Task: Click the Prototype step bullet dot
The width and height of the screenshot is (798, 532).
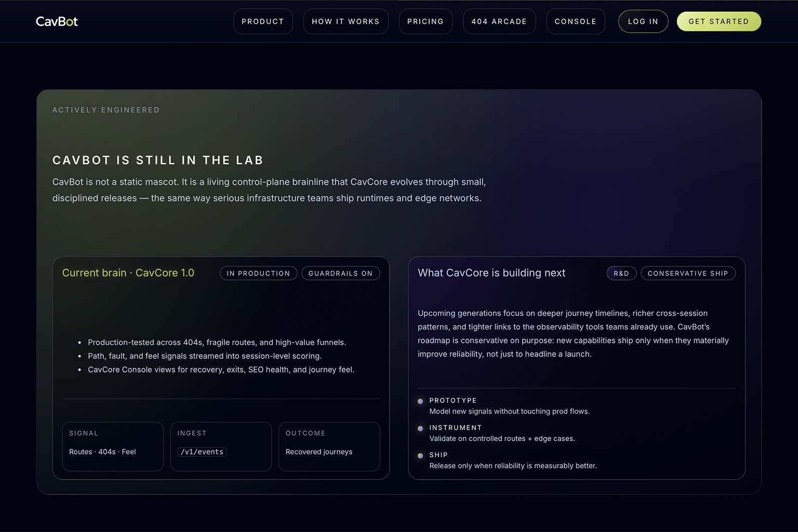Action: coord(420,402)
